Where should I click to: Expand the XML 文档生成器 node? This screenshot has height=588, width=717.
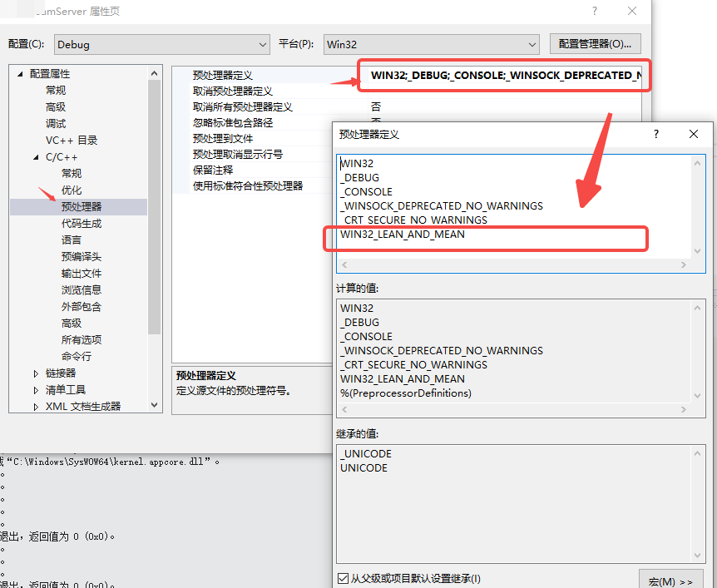(34, 405)
